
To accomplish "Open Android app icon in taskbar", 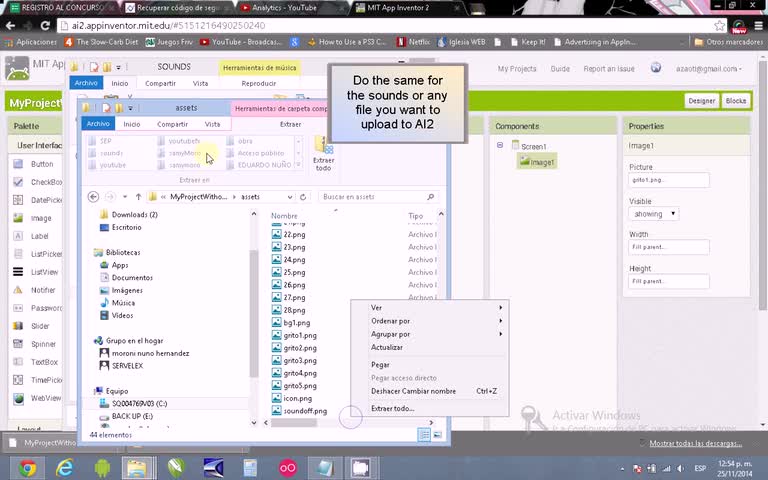I will point(102,468).
